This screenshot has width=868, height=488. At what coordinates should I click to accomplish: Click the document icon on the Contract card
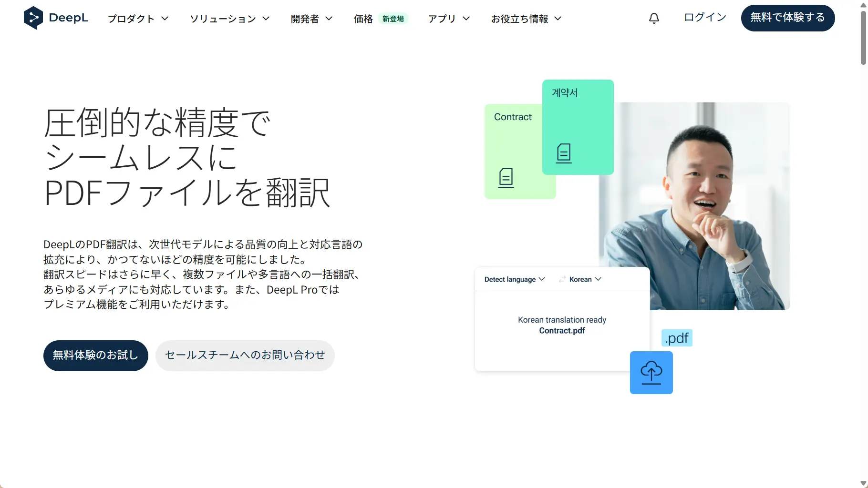pyautogui.click(x=506, y=178)
